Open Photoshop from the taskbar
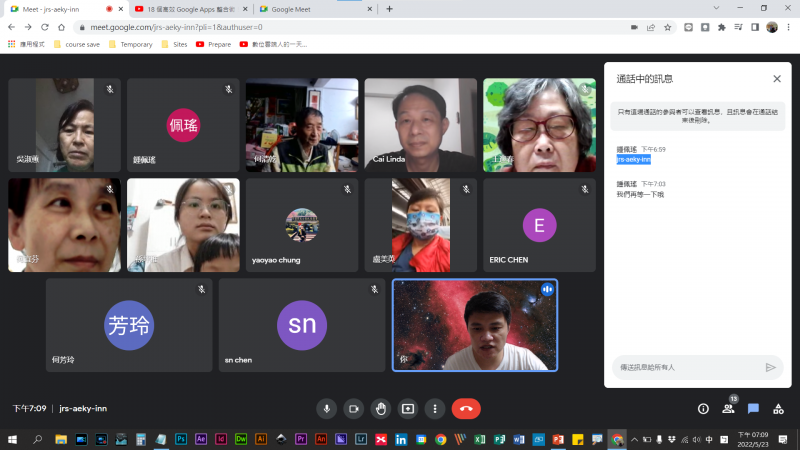The image size is (800, 450). click(x=181, y=439)
